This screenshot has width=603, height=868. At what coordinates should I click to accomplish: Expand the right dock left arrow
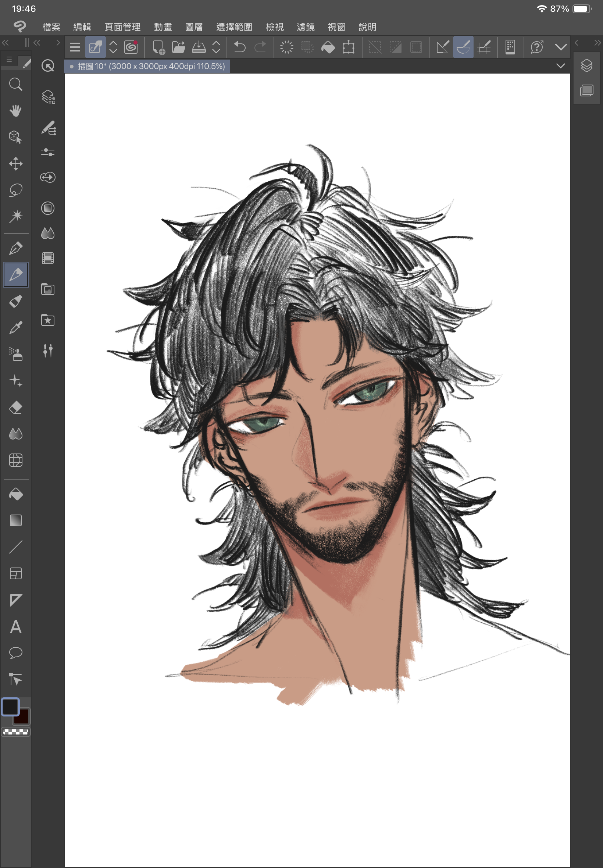coord(577,43)
